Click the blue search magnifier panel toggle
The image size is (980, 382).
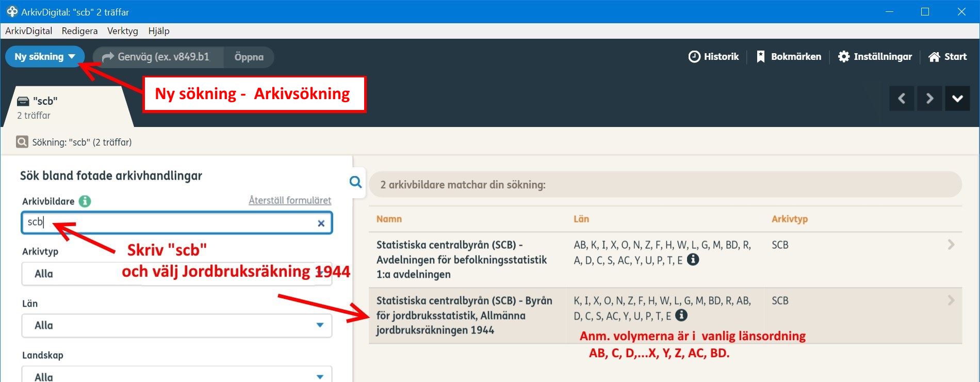pyautogui.click(x=355, y=182)
